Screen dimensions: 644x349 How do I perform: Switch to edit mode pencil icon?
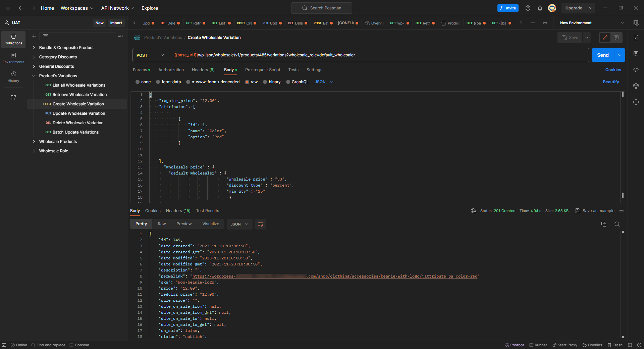pyautogui.click(x=605, y=38)
